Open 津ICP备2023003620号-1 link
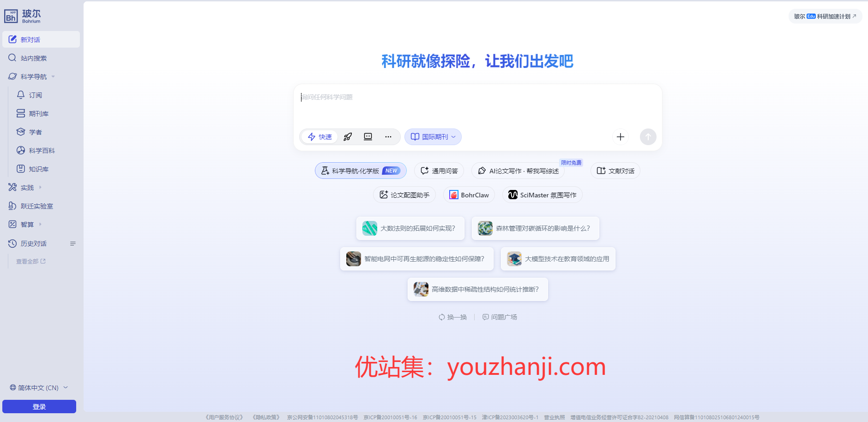Screen dimensions: 868x422 click(x=510, y=417)
